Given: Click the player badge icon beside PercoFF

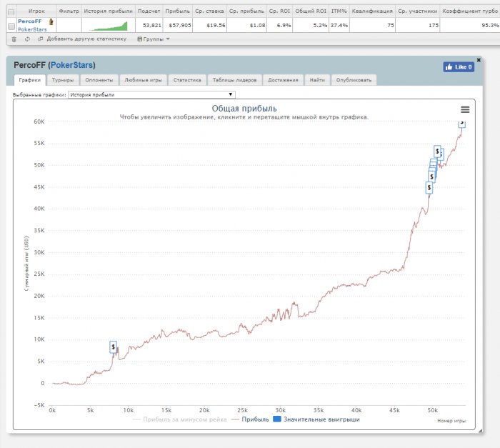Looking at the screenshot, I should coord(51,22).
